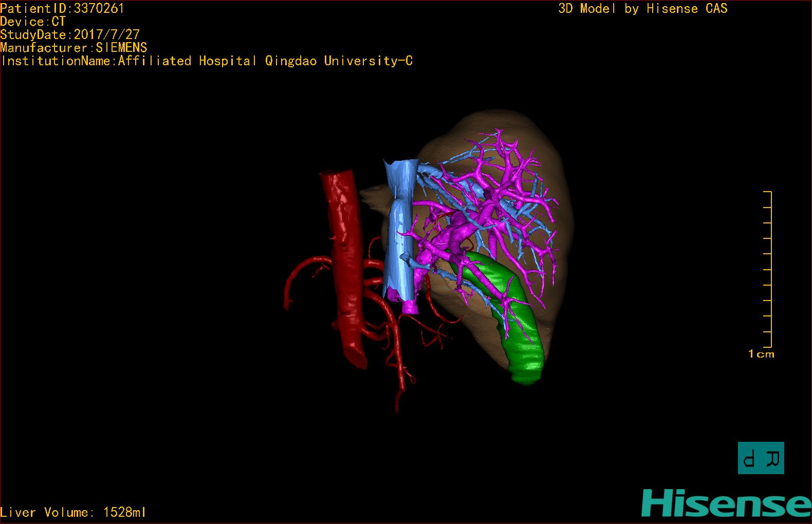Image resolution: width=812 pixels, height=524 pixels.
Task: Click the Manufacturer:SIEMENS overlay text
Action: click(73, 48)
